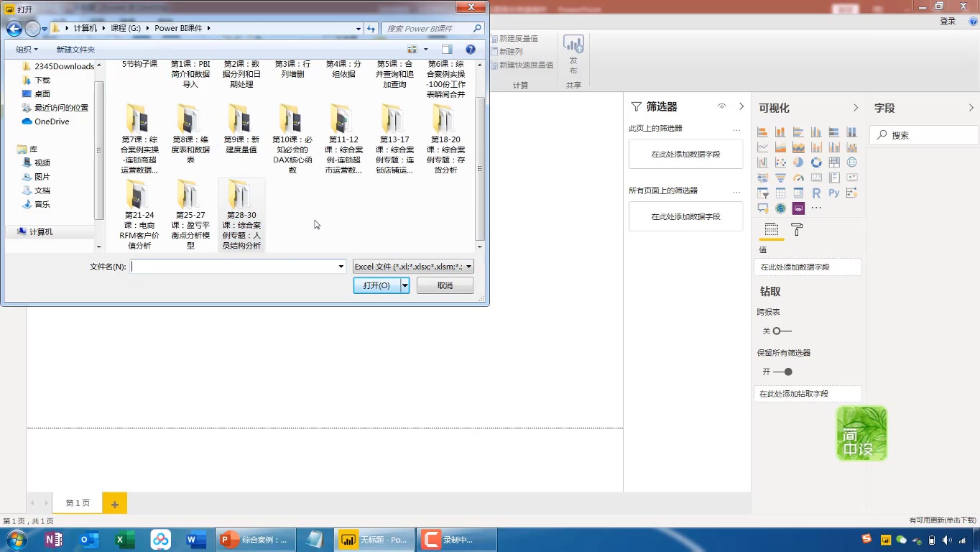Screen dimensions: 980x552
Task: Click the 打开(O) button
Action: 376,285
